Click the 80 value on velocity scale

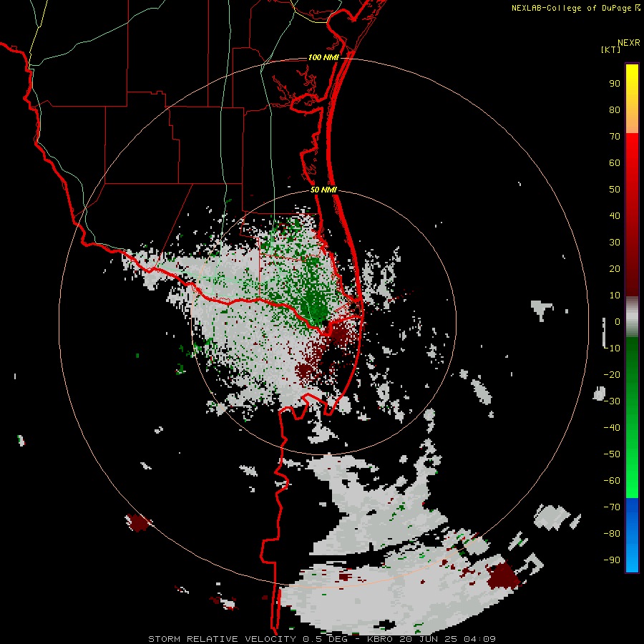615,110
